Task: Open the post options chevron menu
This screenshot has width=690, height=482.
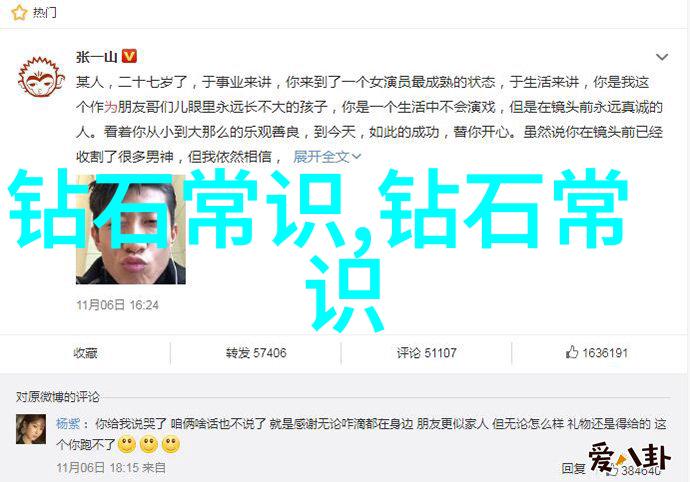Action: [662, 57]
